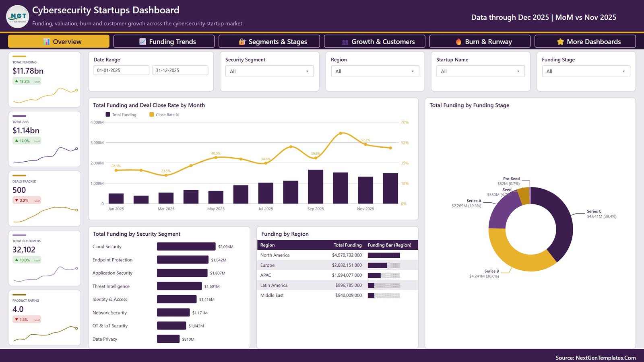Click the start date field 01-01-2025
644x362 pixels.
pyautogui.click(x=122, y=70)
